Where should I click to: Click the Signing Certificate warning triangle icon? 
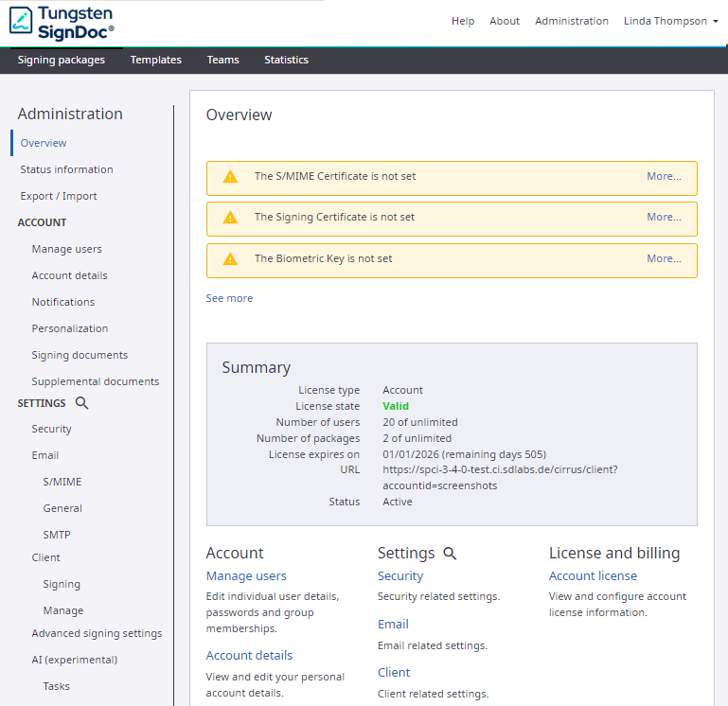[x=230, y=218]
